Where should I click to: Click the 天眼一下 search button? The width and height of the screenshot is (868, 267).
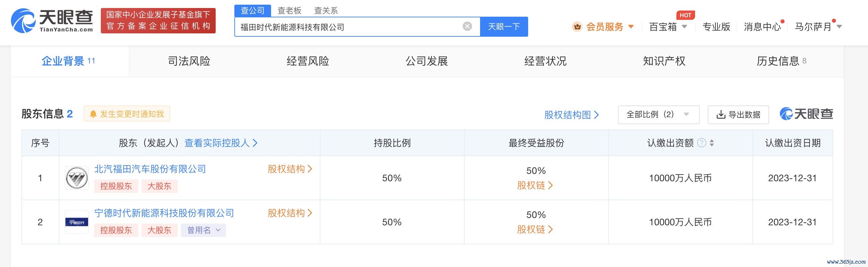[x=504, y=27]
